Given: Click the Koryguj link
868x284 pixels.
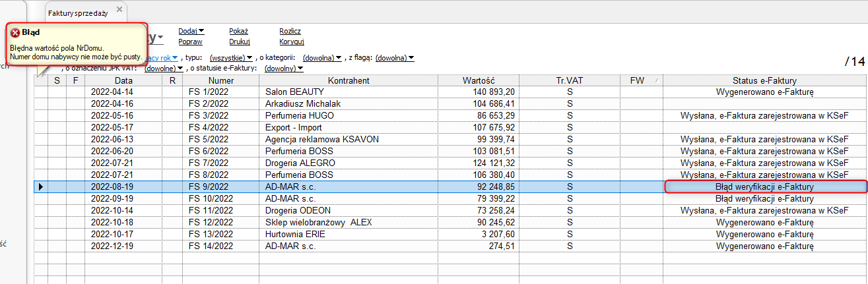Looking at the screenshot, I should pyautogui.click(x=291, y=42).
